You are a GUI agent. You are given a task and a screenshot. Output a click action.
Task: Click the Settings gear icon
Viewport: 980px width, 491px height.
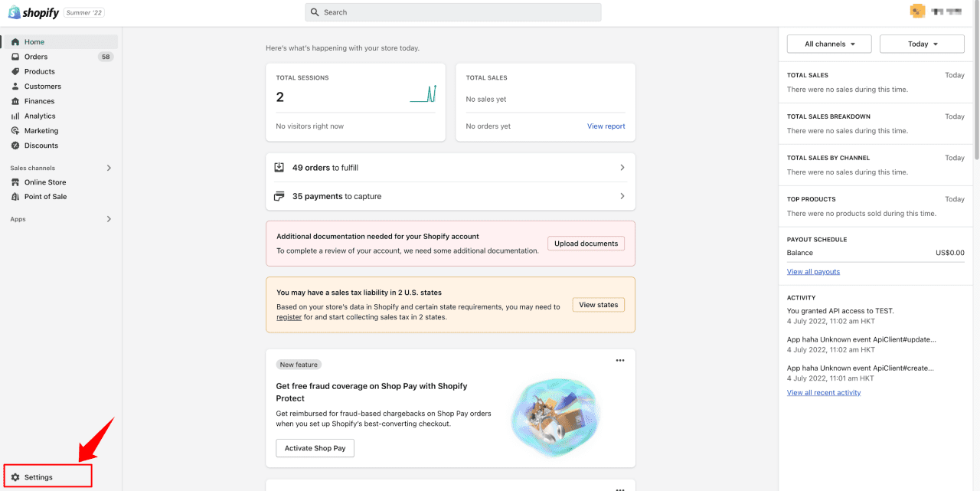[x=15, y=477]
